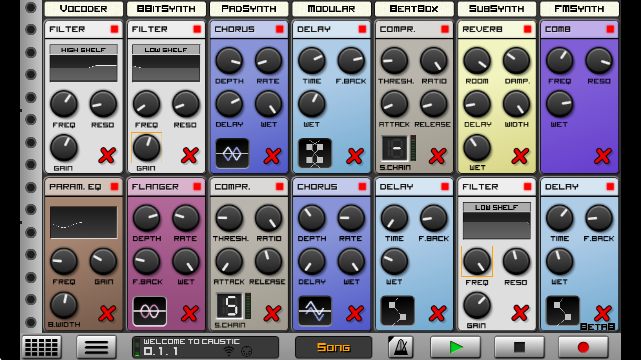
Task: Toggle the Reverb bypass LED
Action: (527, 29)
